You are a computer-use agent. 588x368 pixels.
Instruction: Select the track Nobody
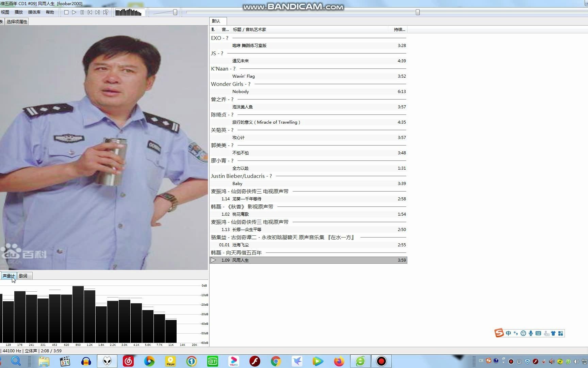coord(308,91)
